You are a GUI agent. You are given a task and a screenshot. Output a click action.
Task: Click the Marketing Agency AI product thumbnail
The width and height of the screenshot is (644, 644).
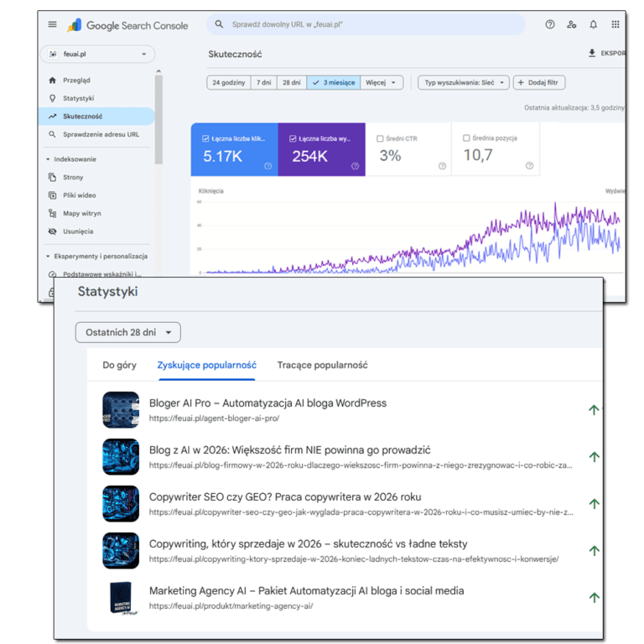coord(121,598)
